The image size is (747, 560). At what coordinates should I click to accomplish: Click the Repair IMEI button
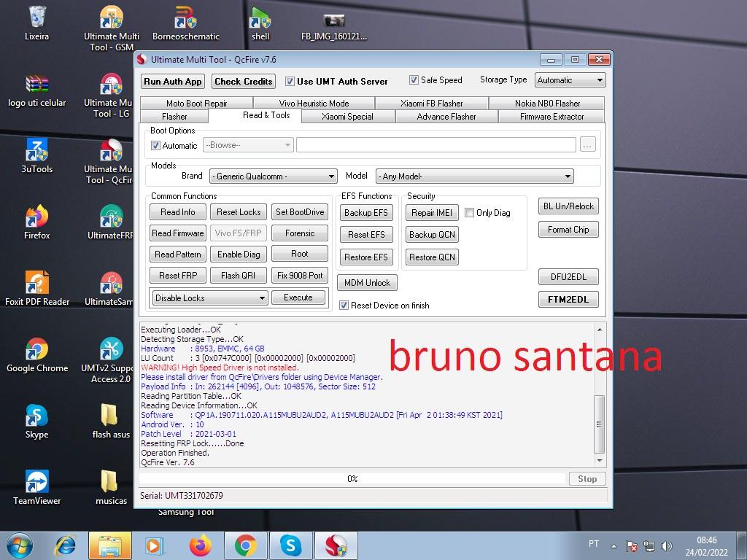[x=432, y=213]
